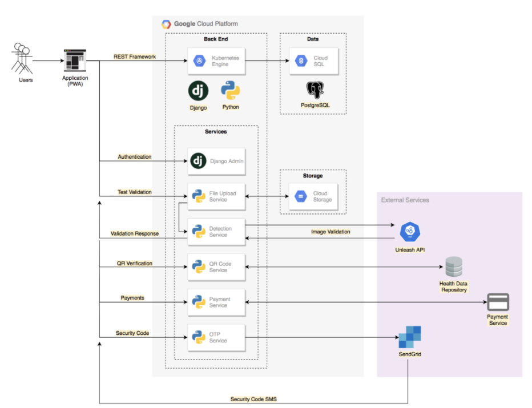532x408 pixels.
Task: Select the Security Code SMS label
Action: [253, 399]
